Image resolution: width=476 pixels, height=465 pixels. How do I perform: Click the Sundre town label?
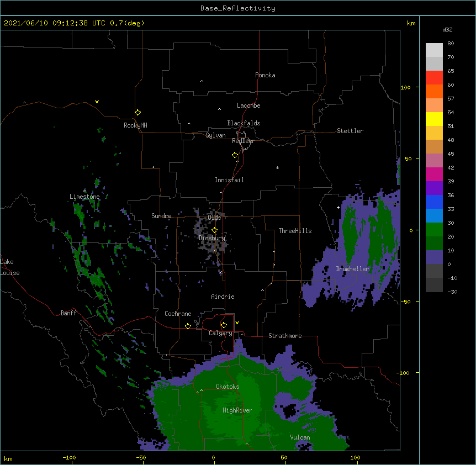pos(161,216)
